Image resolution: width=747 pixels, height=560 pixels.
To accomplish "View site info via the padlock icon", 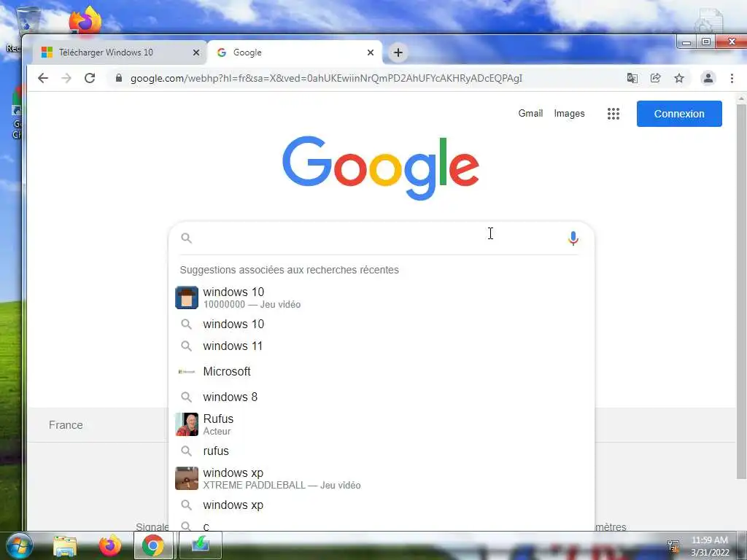I will click(119, 78).
